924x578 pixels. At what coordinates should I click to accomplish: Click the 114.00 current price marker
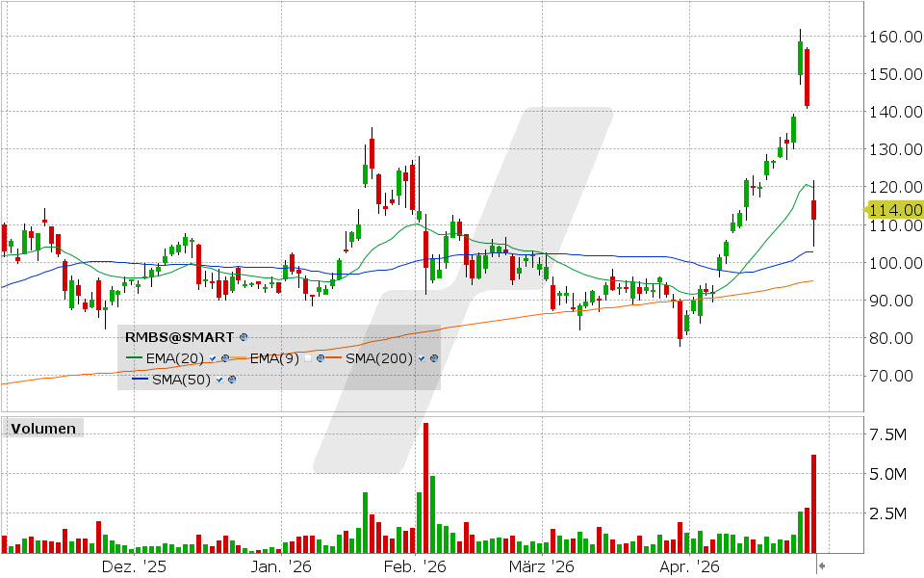(x=894, y=210)
